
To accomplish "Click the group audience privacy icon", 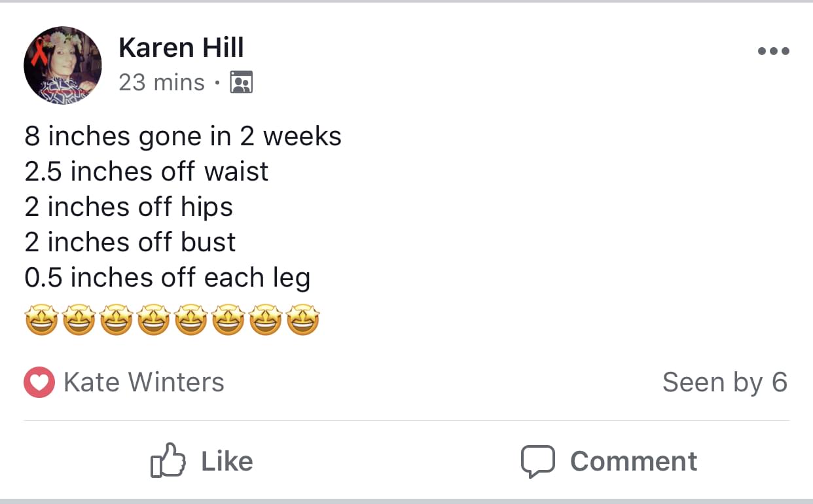I will point(242,82).
